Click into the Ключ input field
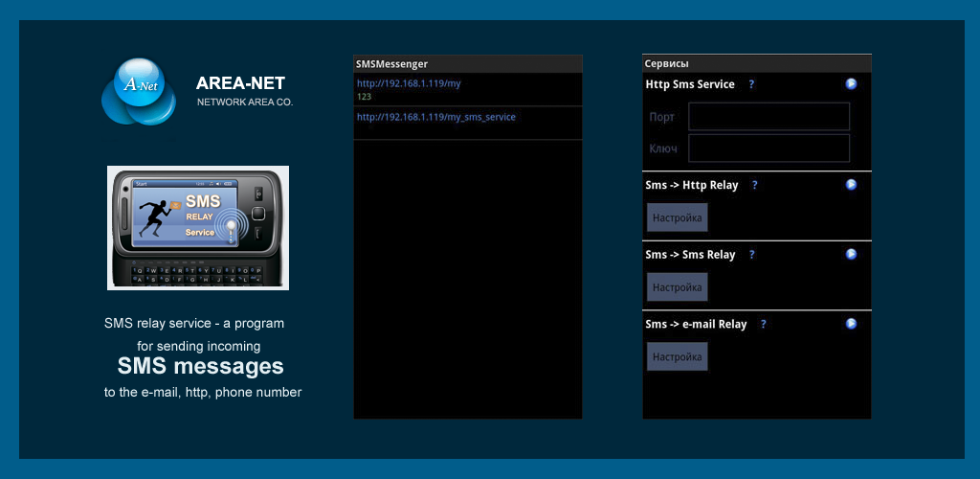This screenshot has height=479, width=980. (768, 148)
